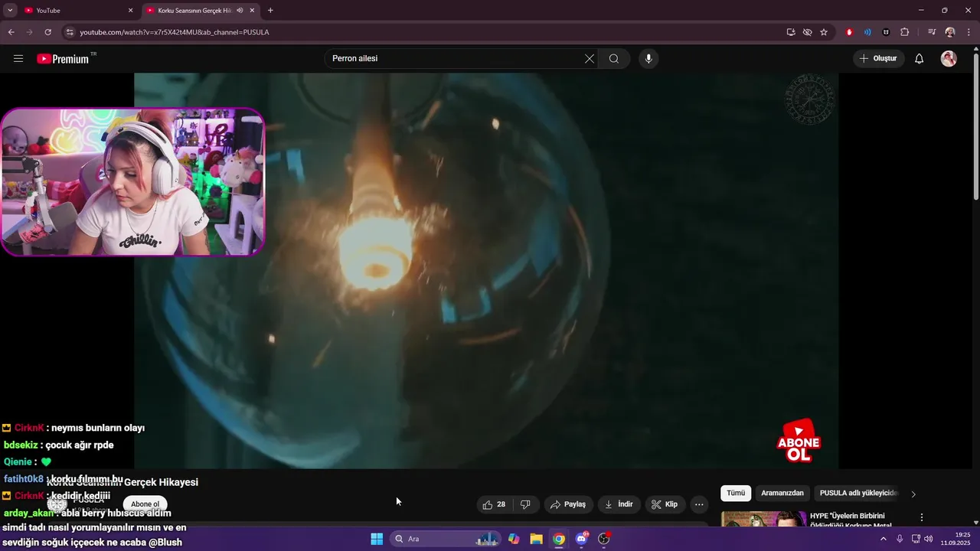Open taskbar volume control
This screenshot has width=980, height=551.
pyautogui.click(x=929, y=539)
